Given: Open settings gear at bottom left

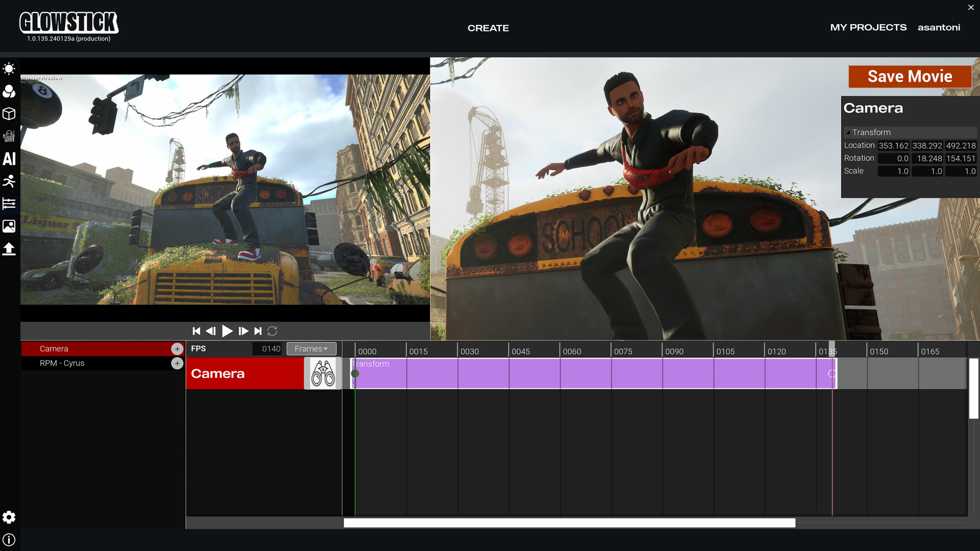Looking at the screenshot, I should [x=9, y=517].
